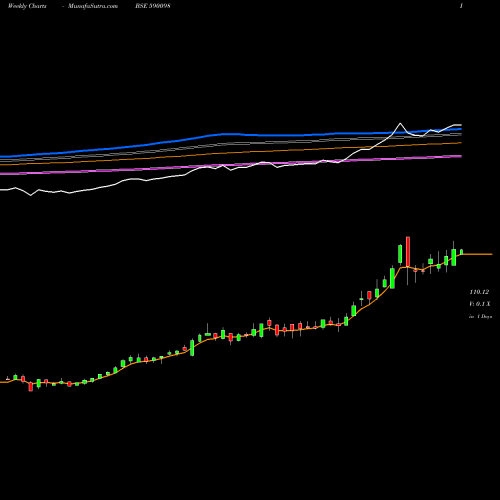Click the tallest red candlestick at the peak
500x500 pixels.
pos(408,252)
